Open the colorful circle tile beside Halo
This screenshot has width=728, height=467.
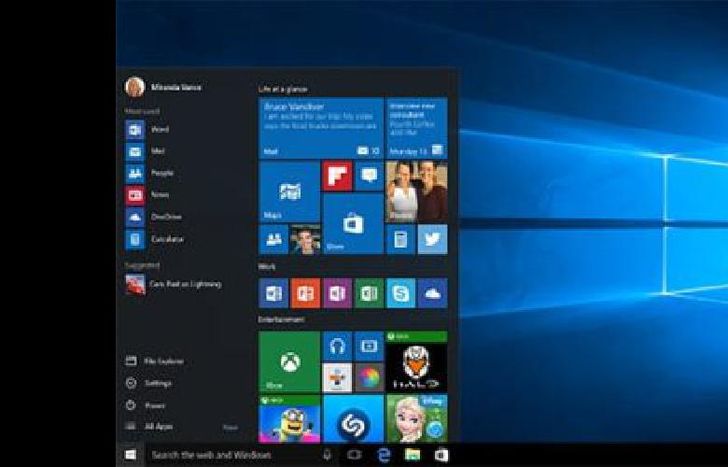tap(369, 378)
